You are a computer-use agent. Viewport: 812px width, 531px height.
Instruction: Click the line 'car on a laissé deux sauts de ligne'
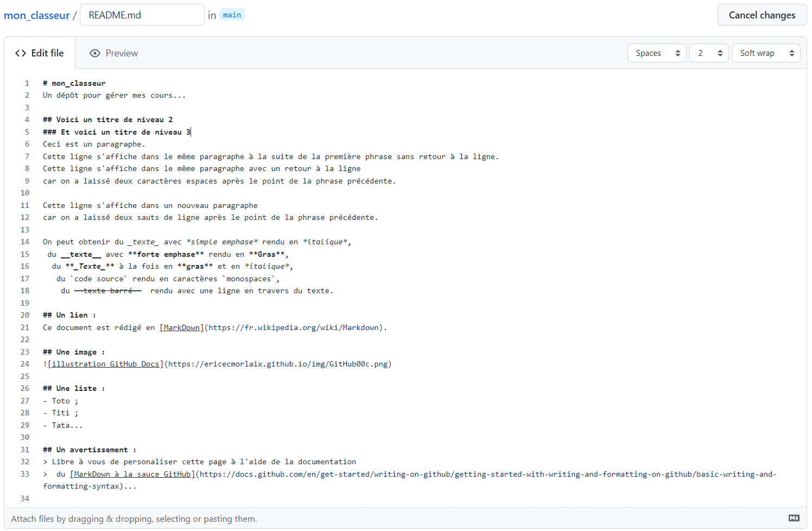tap(210, 217)
